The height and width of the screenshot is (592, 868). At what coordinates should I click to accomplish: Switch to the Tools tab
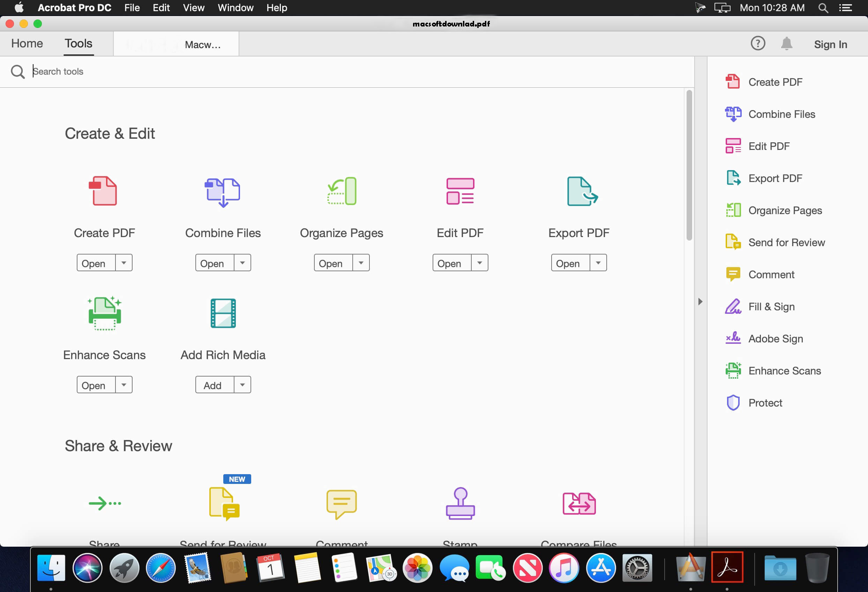[x=78, y=44]
